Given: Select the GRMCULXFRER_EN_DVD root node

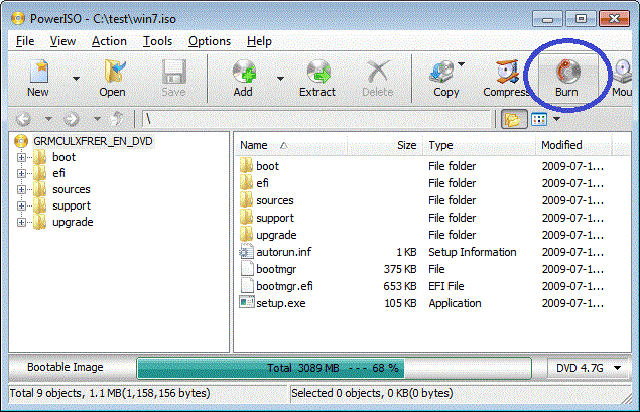Looking at the screenshot, I should (x=93, y=141).
